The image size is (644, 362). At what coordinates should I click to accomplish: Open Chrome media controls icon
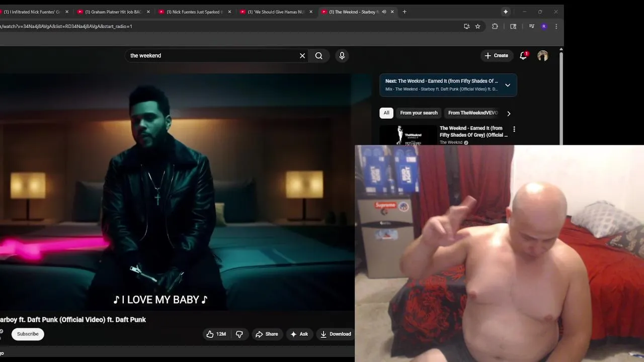(531, 26)
